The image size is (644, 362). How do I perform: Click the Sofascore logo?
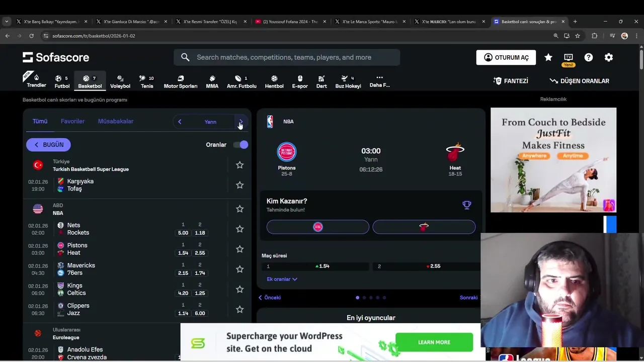56,57
